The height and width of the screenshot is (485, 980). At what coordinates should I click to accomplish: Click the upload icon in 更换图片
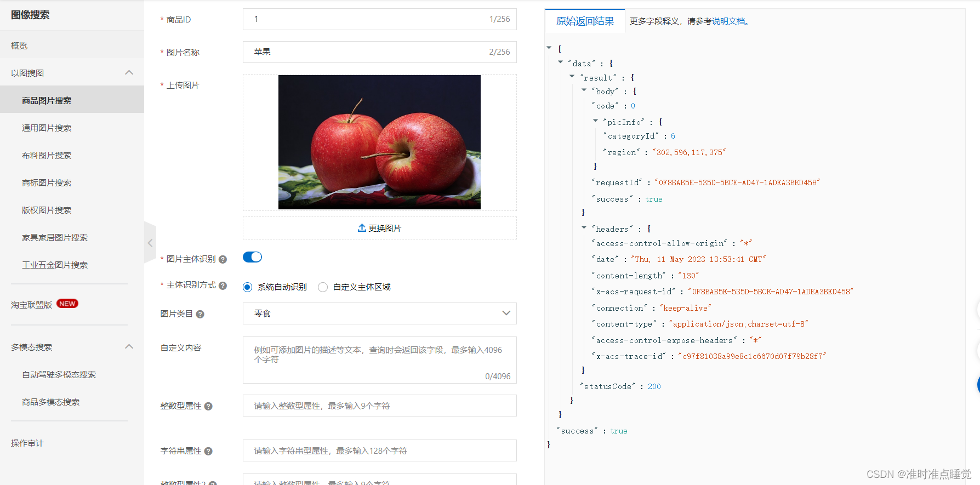362,228
